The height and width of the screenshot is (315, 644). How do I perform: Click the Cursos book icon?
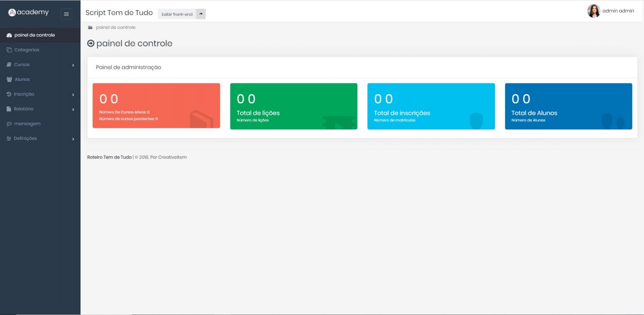click(x=9, y=65)
